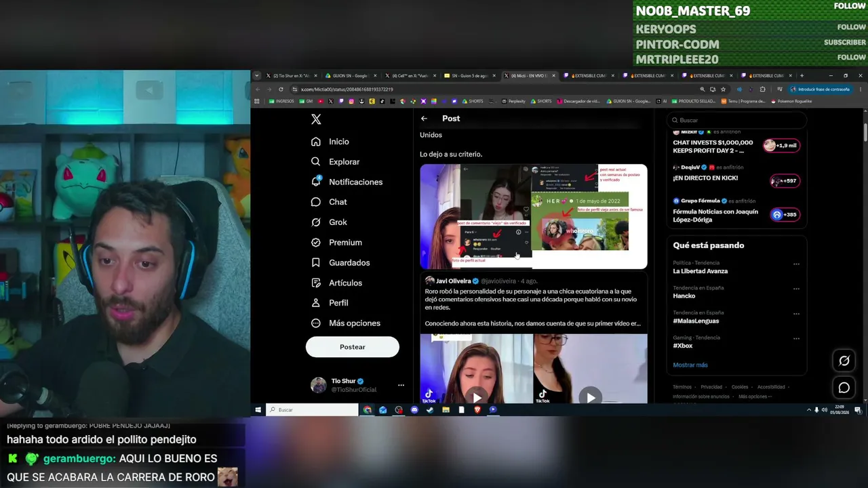The height and width of the screenshot is (488, 868).
Task: Go back with the Post arrow
Action: pos(424,119)
